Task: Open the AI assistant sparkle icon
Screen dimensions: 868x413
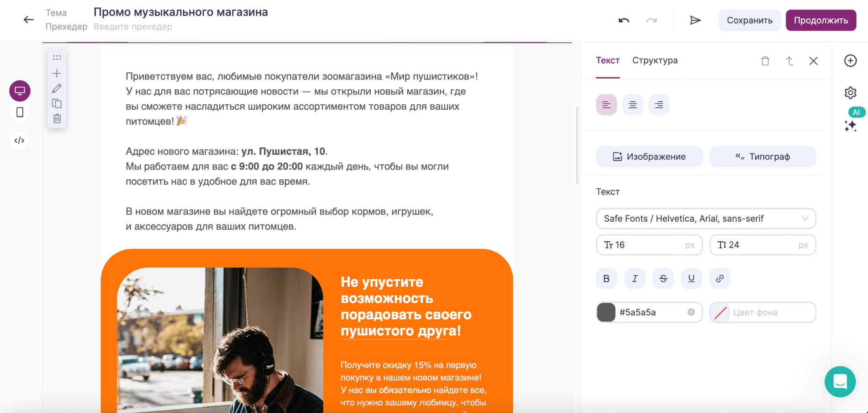Action: pyautogui.click(x=850, y=126)
